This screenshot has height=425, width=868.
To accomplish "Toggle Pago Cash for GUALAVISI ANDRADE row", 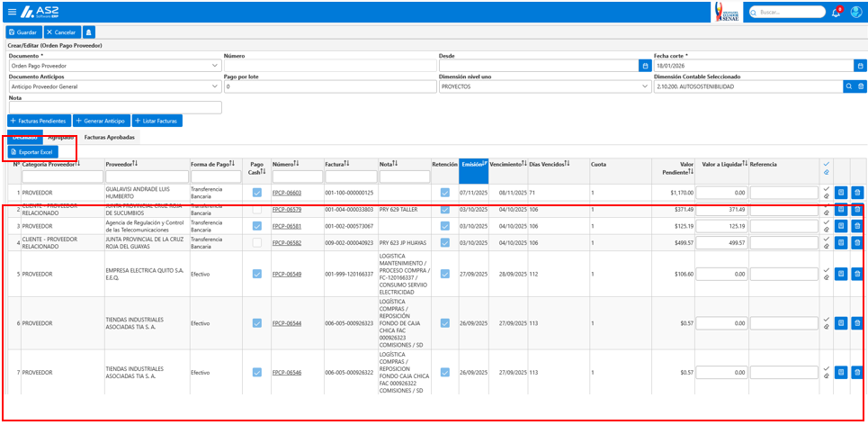I will (257, 193).
